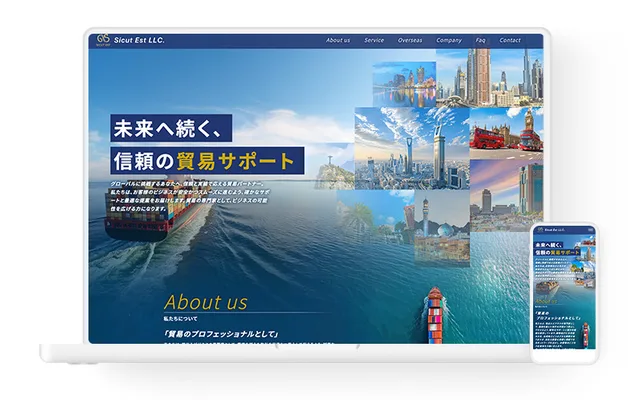Open the Overseas nav link
640x400 pixels.
[410, 40]
